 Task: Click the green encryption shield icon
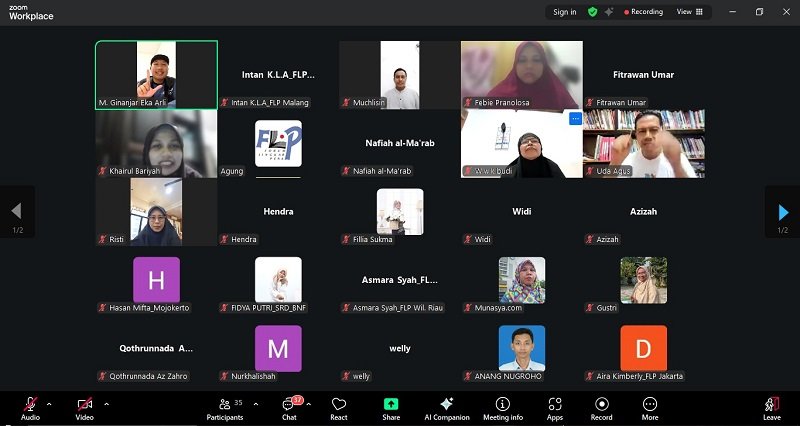pyautogui.click(x=592, y=12)
